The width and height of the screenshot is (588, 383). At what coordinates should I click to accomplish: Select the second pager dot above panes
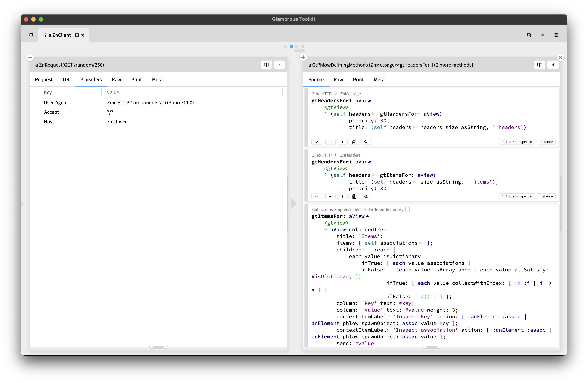(x=291, y=46)
